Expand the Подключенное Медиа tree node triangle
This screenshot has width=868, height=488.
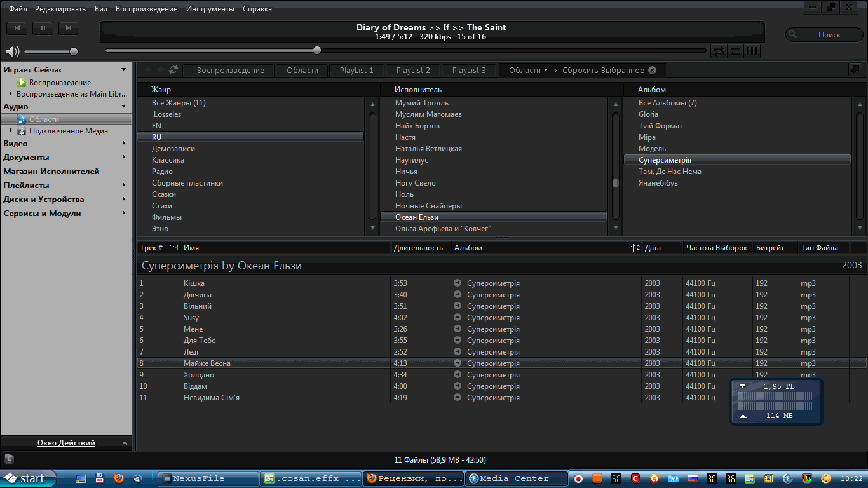tap(11, 130)
